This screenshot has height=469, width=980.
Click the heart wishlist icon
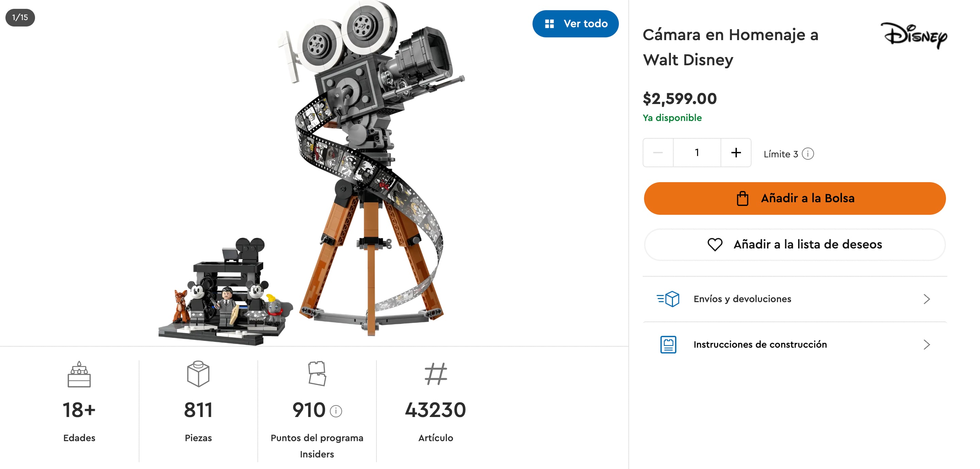pyautogui.click(x=714, y=244)
